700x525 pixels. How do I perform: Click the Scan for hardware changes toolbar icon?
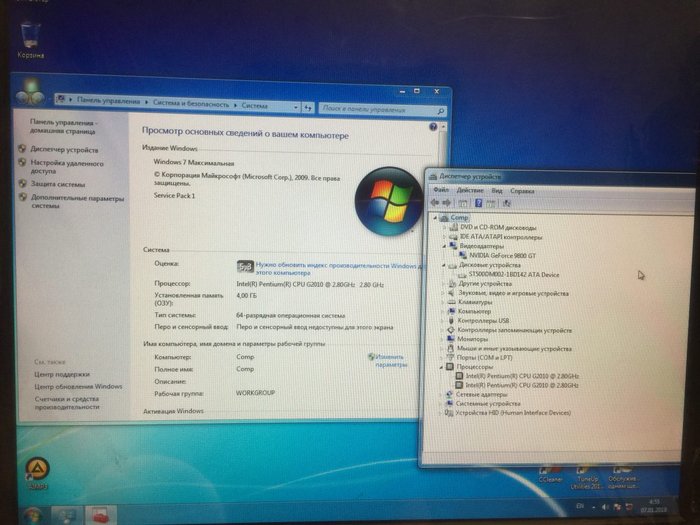coord(506,204)
